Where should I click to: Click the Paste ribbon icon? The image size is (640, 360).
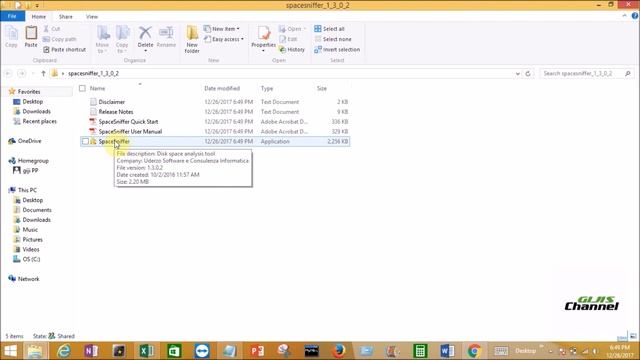pos(31,37)
